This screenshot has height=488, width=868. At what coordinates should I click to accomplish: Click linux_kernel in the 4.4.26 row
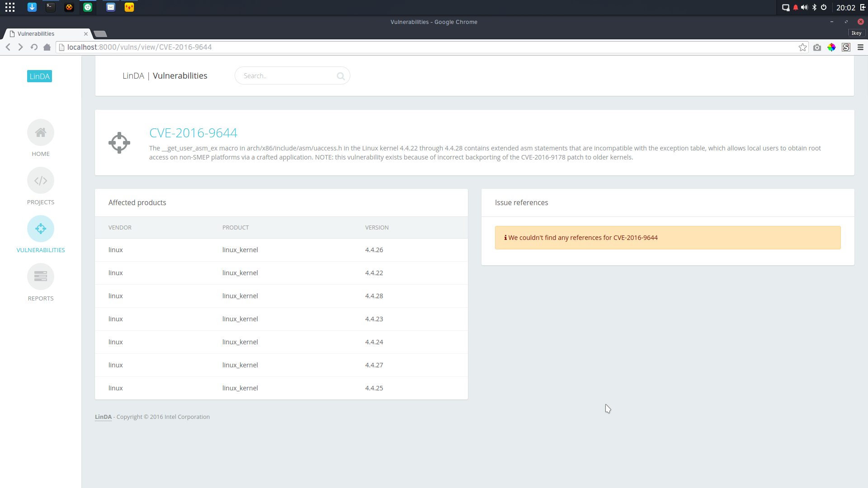[240, 250]
